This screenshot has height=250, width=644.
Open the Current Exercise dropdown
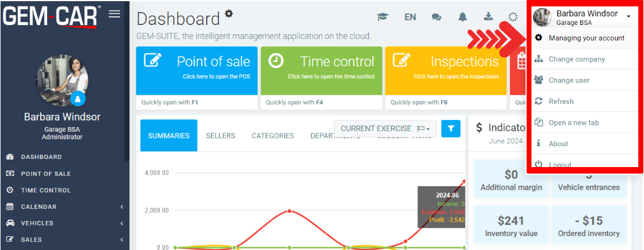click(385, 128)
